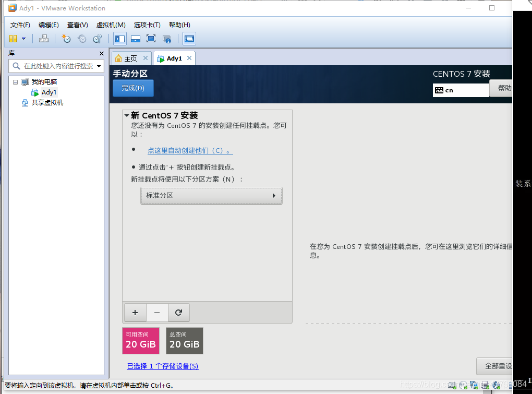Click the auto-create mount points link
Screen dimensions: 532x394
click(x=190, y=150)
